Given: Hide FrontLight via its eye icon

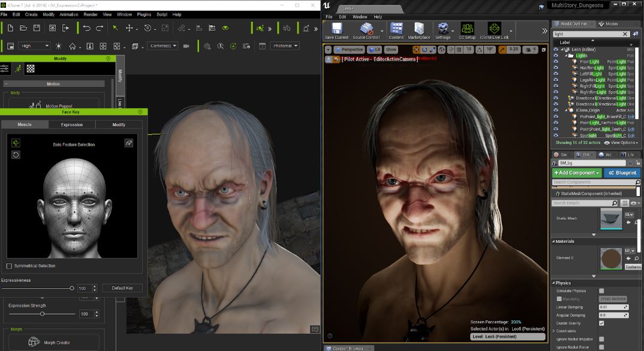Looking at the screenshot, I should click(x=556, y=62).
